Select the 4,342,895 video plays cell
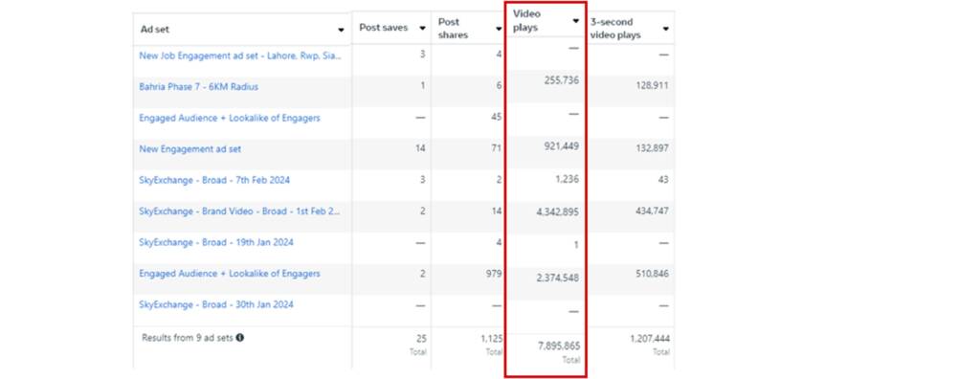 pos(558,212)
